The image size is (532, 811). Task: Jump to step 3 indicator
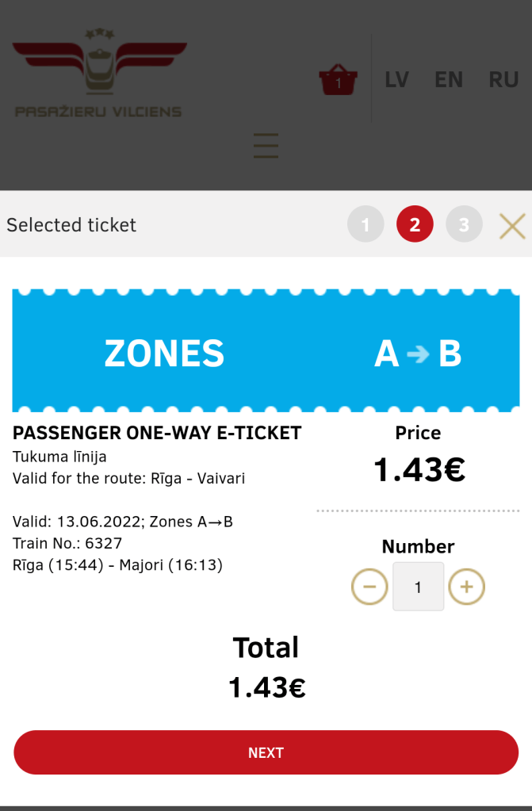coord(464,225)
